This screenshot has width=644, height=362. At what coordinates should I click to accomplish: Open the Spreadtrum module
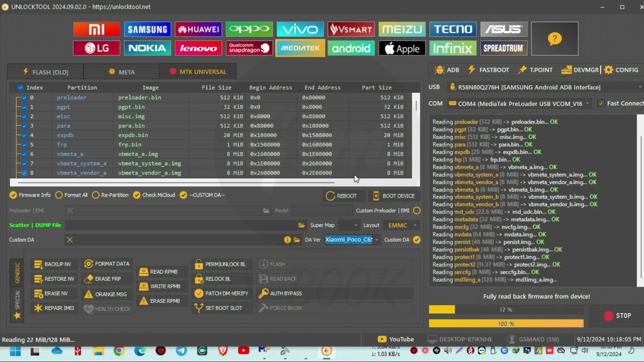(504, 48)
